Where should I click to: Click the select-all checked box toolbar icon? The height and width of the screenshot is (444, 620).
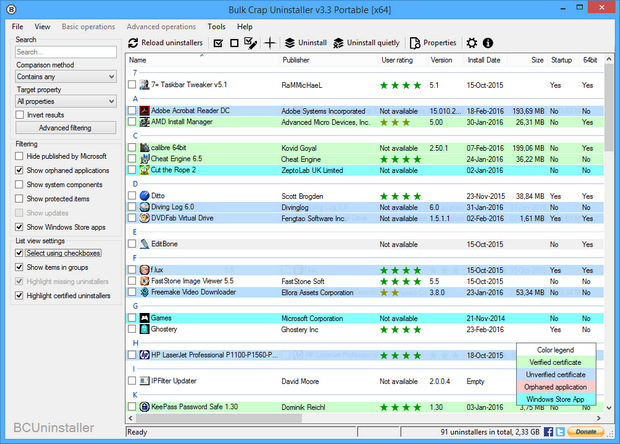click(x=218, y=43)
